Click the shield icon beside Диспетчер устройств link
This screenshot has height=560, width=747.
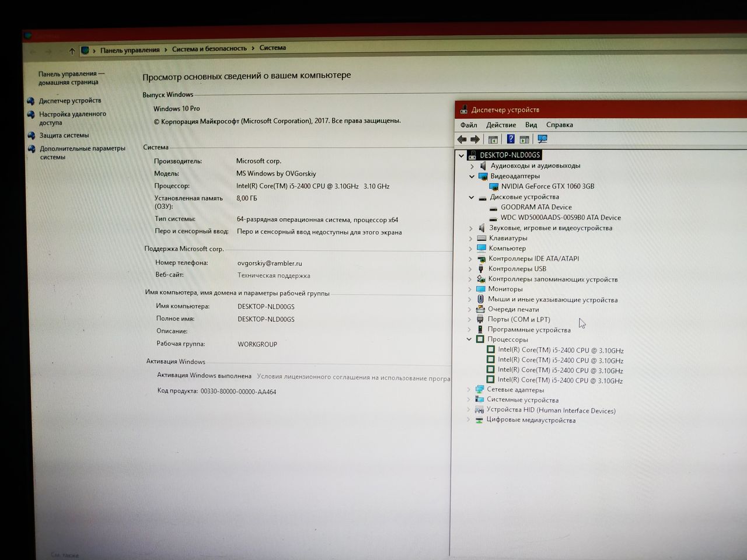[x=31, y=100]
